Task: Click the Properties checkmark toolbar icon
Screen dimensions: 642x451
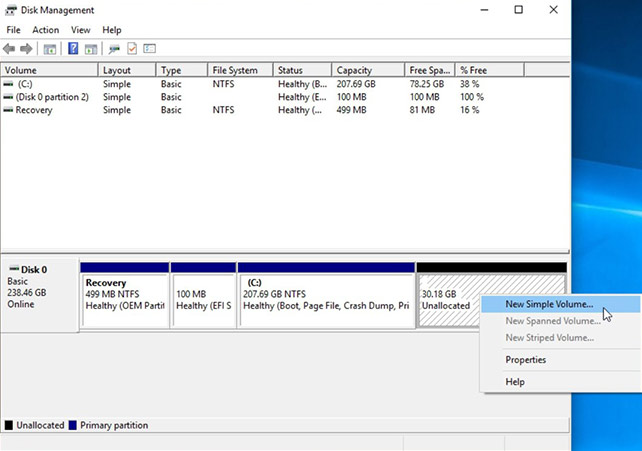Action: (x=132, y=48)
